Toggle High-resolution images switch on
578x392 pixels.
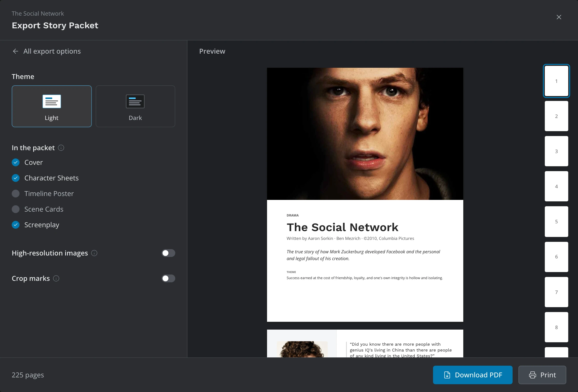[x=168, y=253]
